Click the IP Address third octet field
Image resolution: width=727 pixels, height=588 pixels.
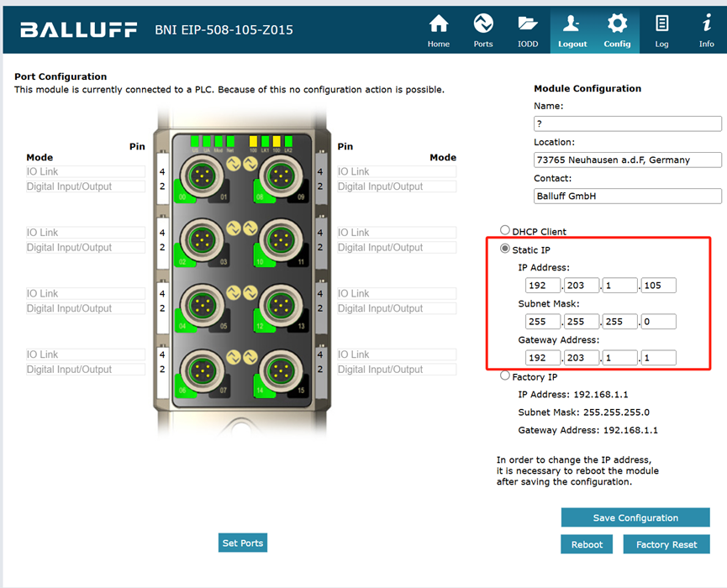[620, 286]
